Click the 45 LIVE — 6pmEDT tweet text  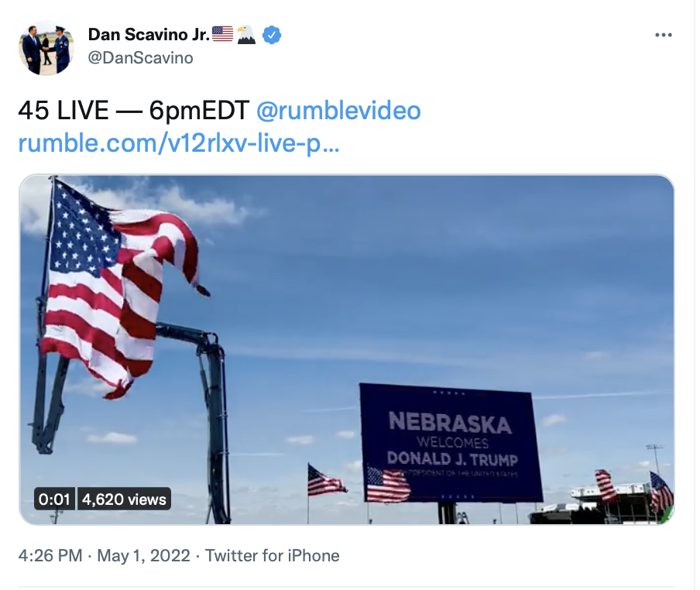(x=133, y=110)
